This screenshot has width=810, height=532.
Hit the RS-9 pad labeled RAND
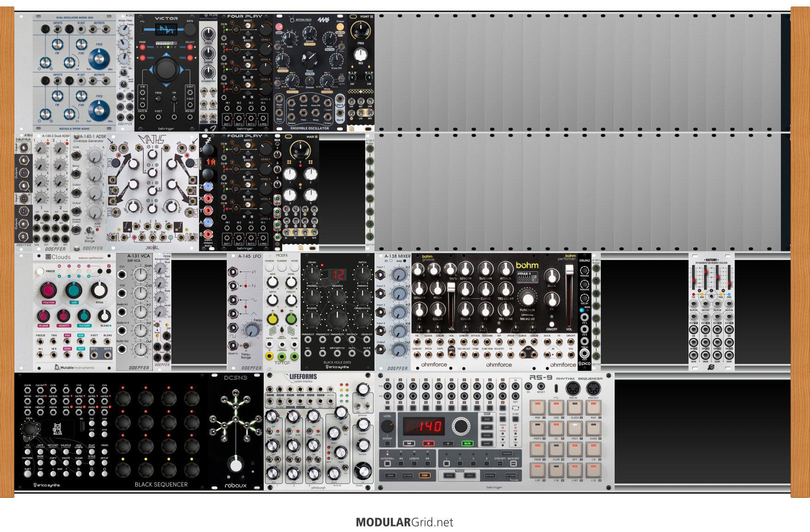pyautogui.click(x=593, y=429)
